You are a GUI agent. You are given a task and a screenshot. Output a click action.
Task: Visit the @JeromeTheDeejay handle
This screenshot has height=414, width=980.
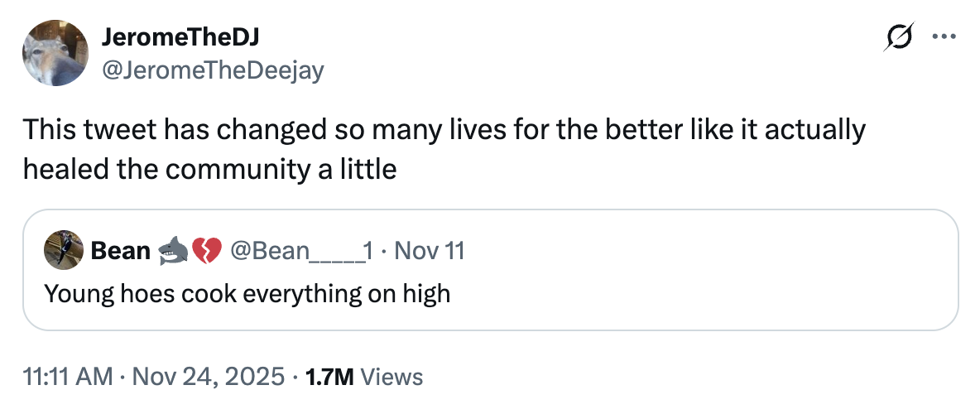[x=212, y=70]
